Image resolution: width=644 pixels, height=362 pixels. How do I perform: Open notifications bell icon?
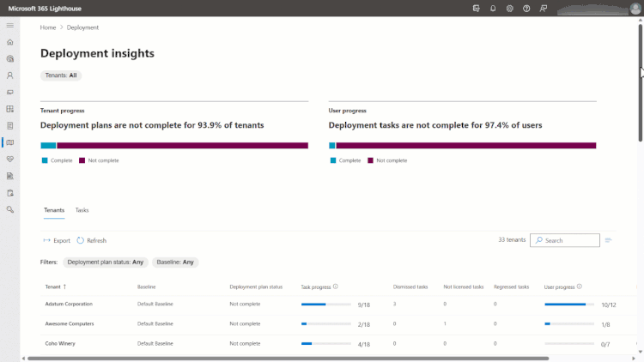point(493,9)
